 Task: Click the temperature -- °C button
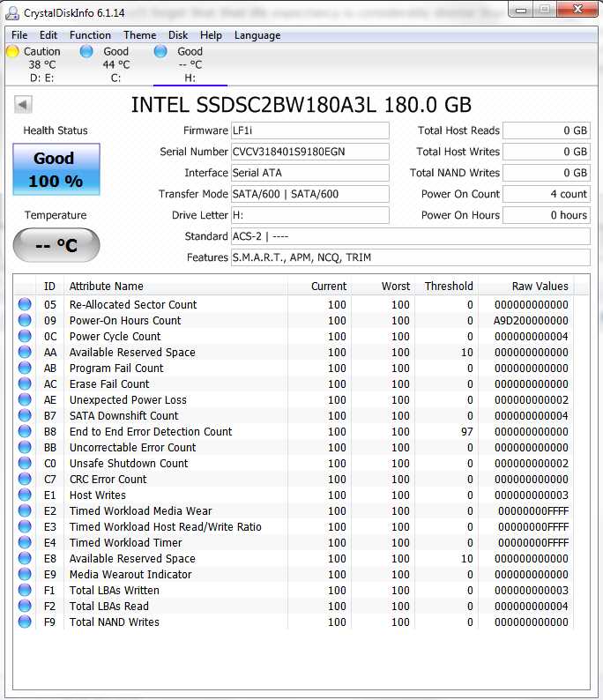tap(56, 244)
